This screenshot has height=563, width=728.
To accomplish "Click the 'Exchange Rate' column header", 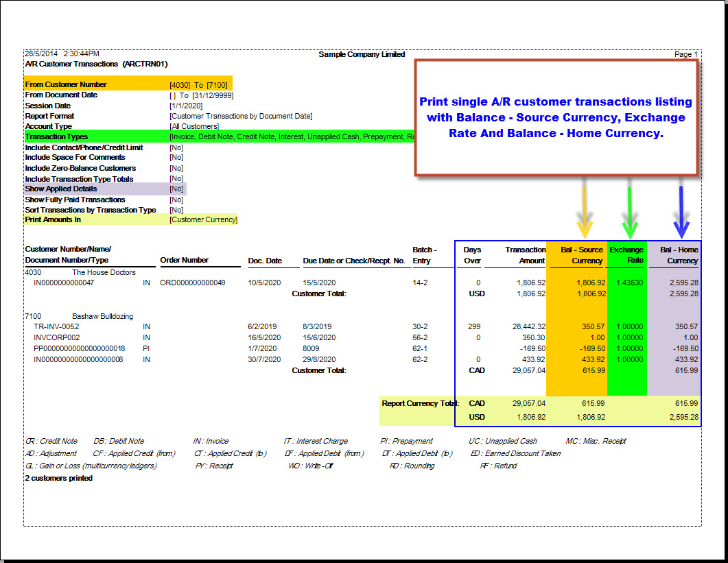I will [626, 255].
